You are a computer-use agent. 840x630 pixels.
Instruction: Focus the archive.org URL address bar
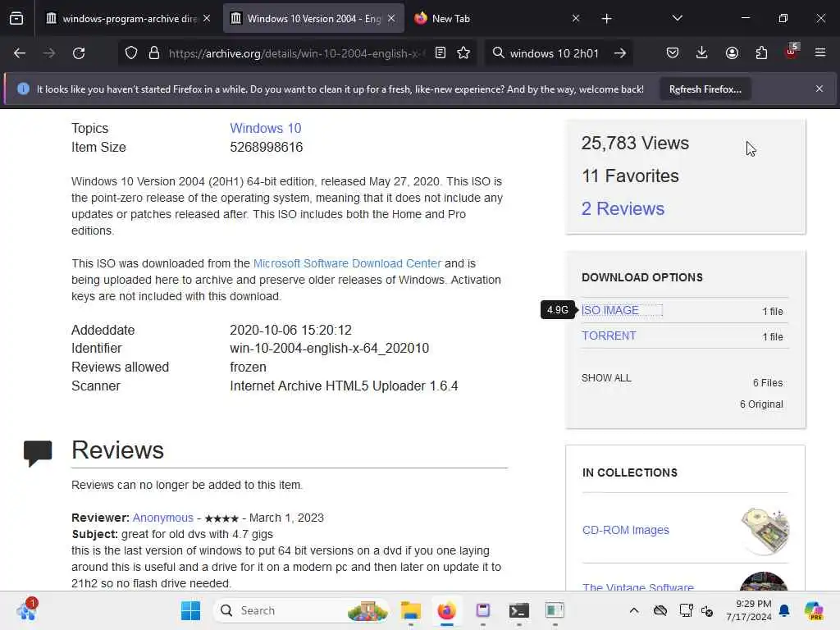(x=296, y=53)
